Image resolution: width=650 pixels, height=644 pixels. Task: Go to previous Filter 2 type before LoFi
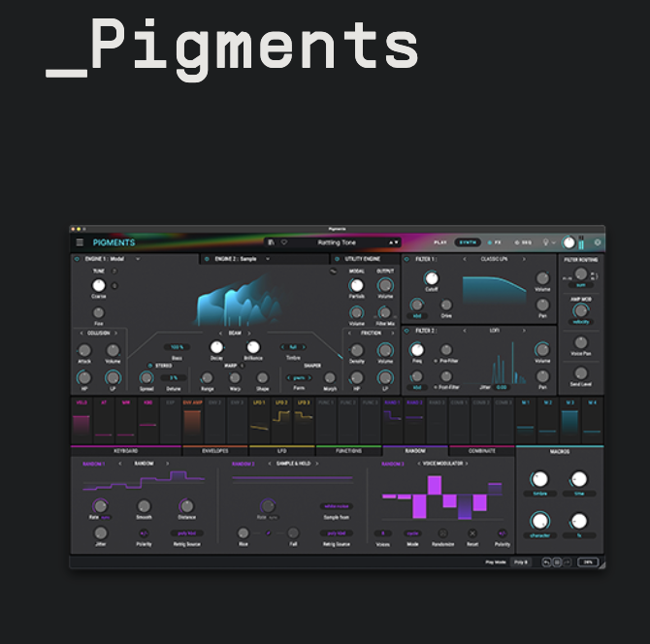(x=465, y=331)
